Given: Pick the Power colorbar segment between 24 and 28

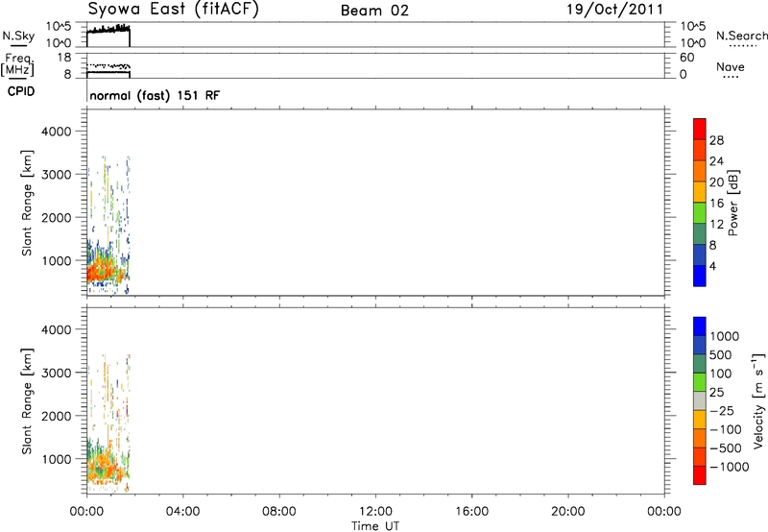Looking at the screenshot, I should pos(700,150).
